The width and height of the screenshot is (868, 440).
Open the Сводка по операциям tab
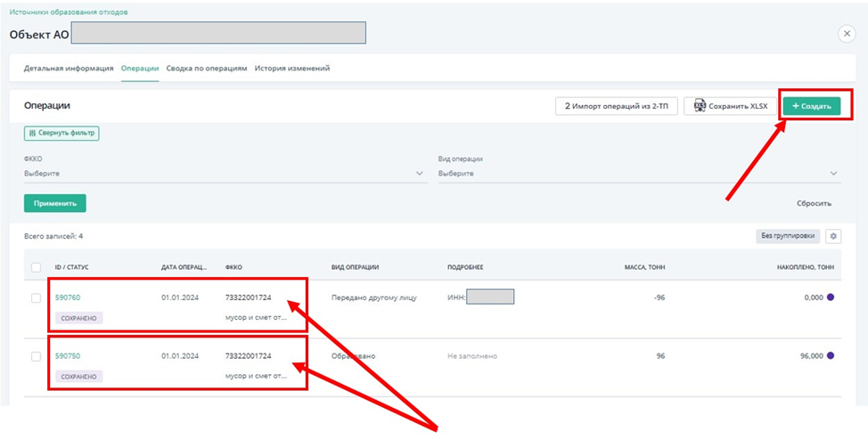coord(207,69)
